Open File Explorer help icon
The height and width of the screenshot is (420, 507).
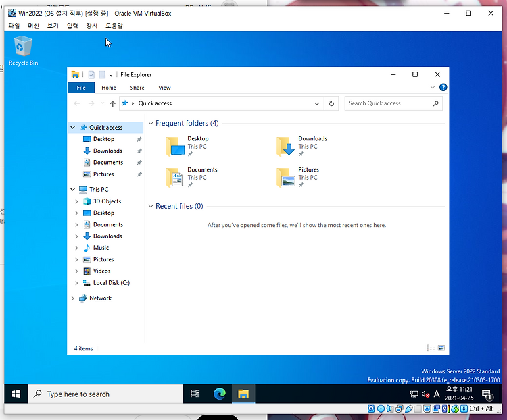click(443, 88)
